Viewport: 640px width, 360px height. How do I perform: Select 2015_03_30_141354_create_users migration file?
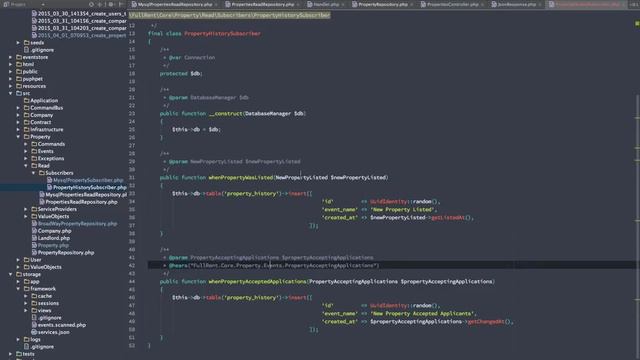(79, 13)
